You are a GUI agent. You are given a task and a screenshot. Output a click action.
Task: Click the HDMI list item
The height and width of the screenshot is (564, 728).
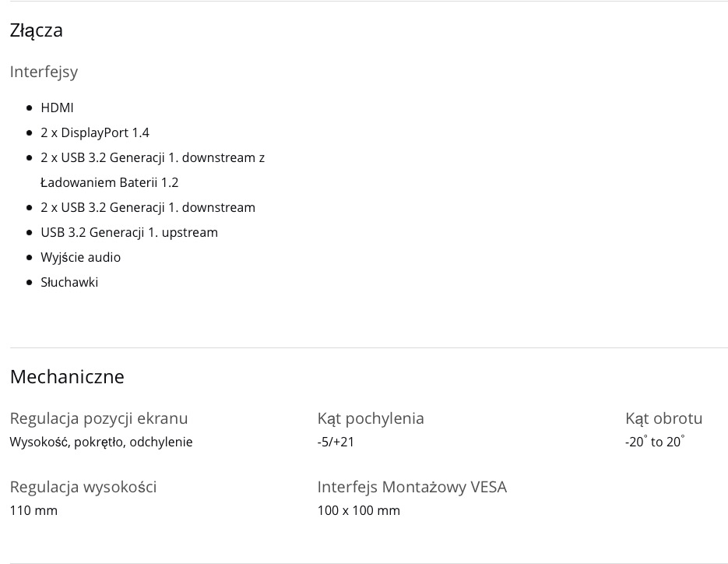(57, 108)
